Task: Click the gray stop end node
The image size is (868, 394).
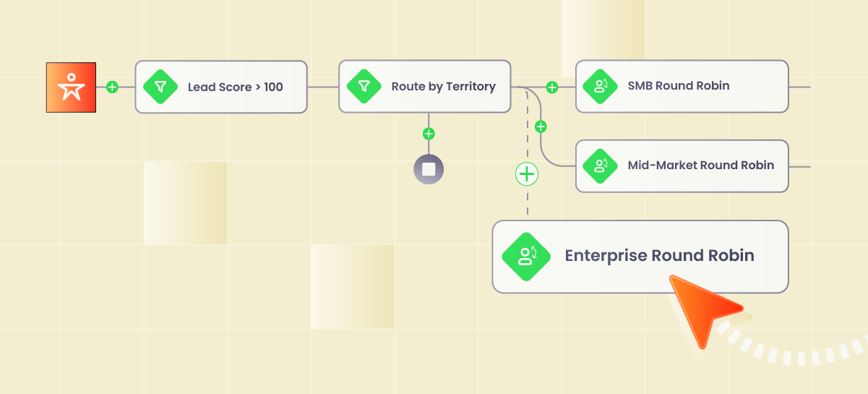Action: pyautogui.click(x=429, y=170)
